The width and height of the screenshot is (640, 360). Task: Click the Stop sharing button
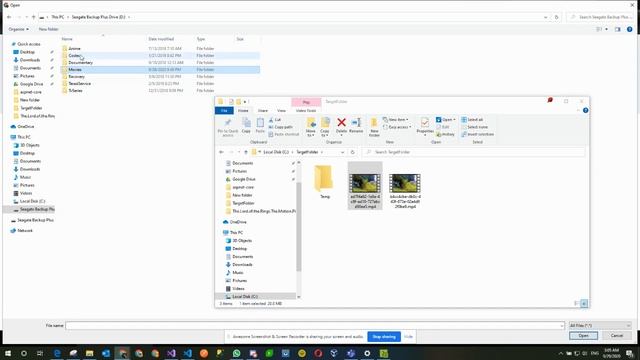coord(384,337)
